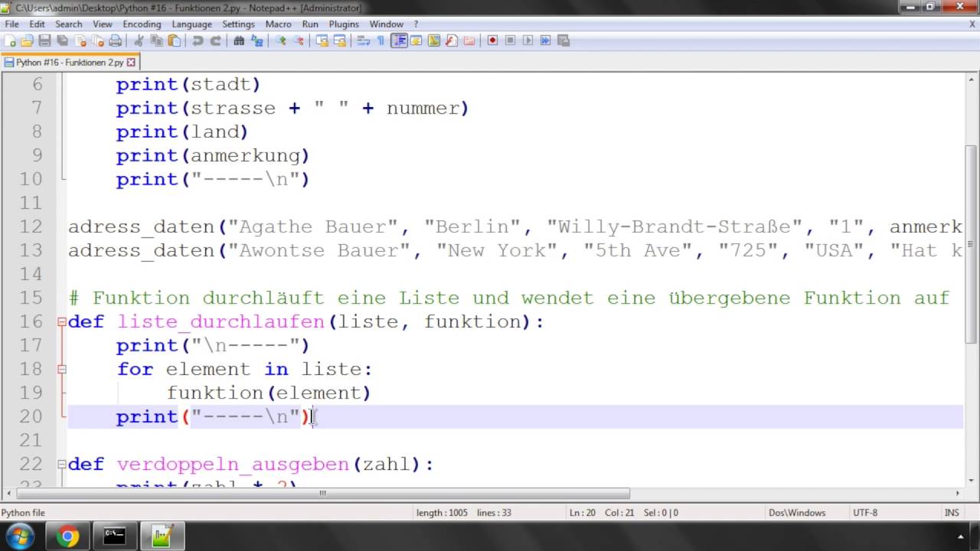Click the Close All documents toolbar icon

(97, 41)
